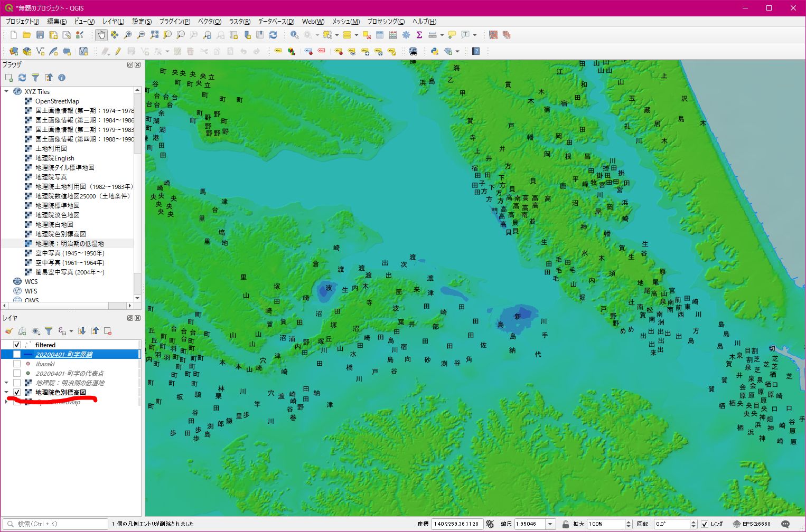Activate the Identify Features tool

pyautogui.click(x=294, y=35)
